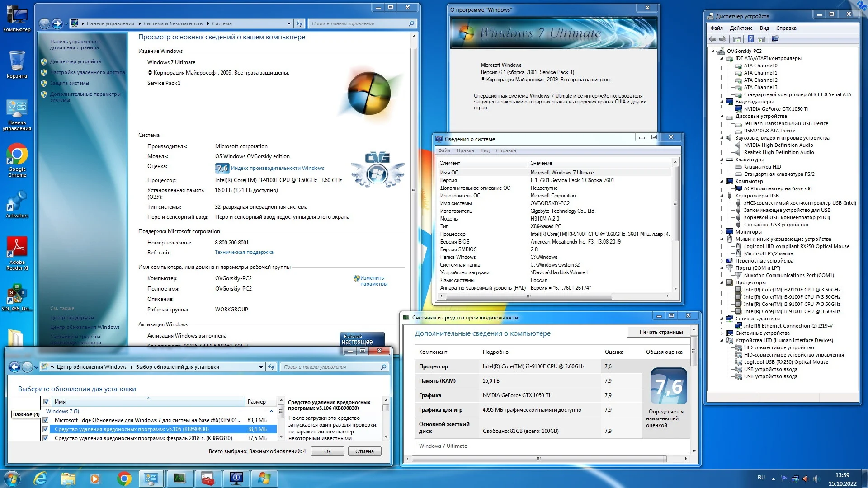Click refresh icon in Windows Update address bar
The width and height of the screenshot is (868, 488).
pos(271,367)
